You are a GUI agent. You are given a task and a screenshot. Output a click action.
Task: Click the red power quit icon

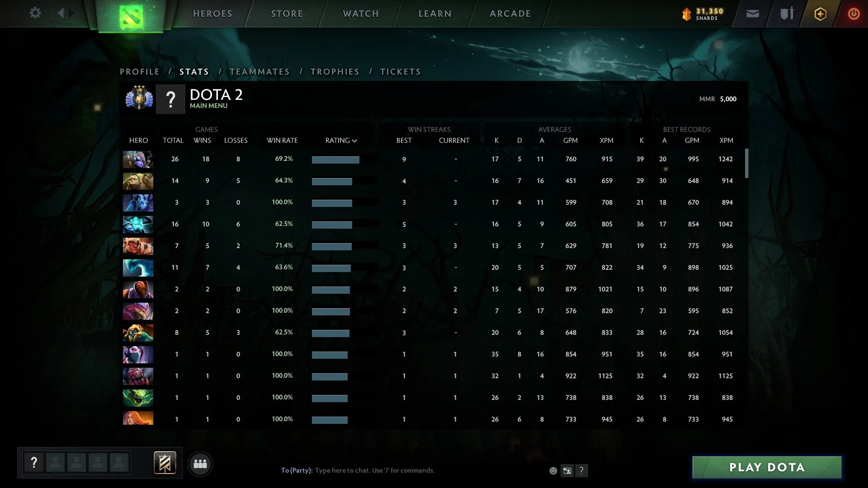(854, 14)
